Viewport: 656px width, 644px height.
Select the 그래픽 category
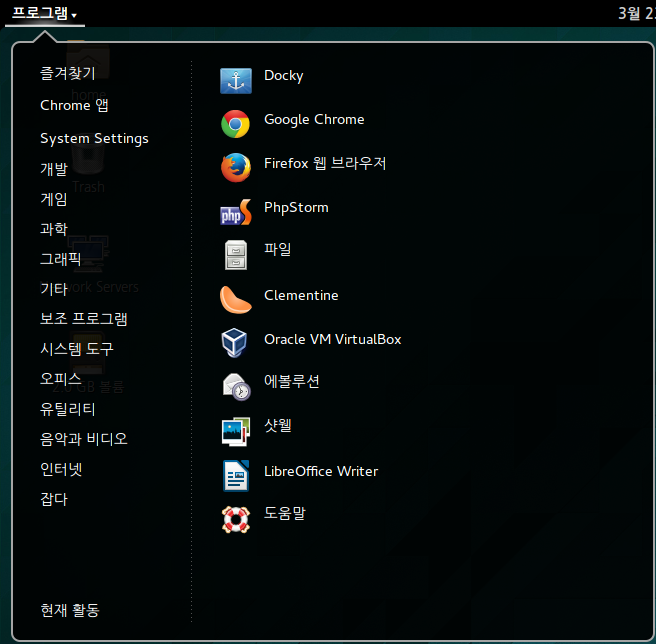click(61, 259)
